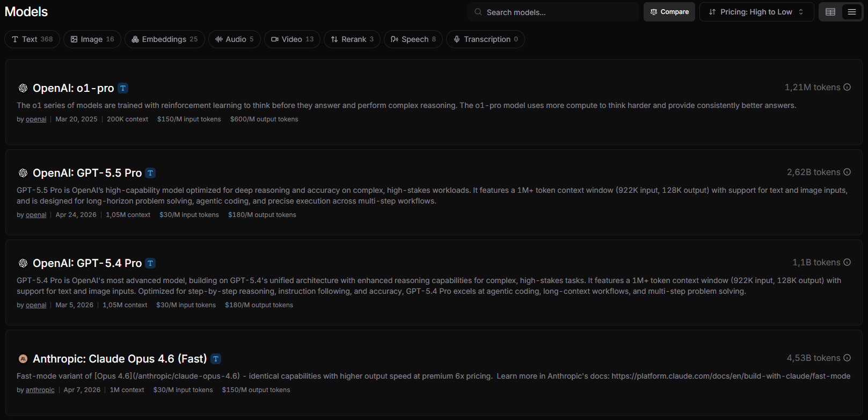Click the $150/M input tokens price
Image resolution: width=868 pixels, height=420 pixels.
coord(189,119)
